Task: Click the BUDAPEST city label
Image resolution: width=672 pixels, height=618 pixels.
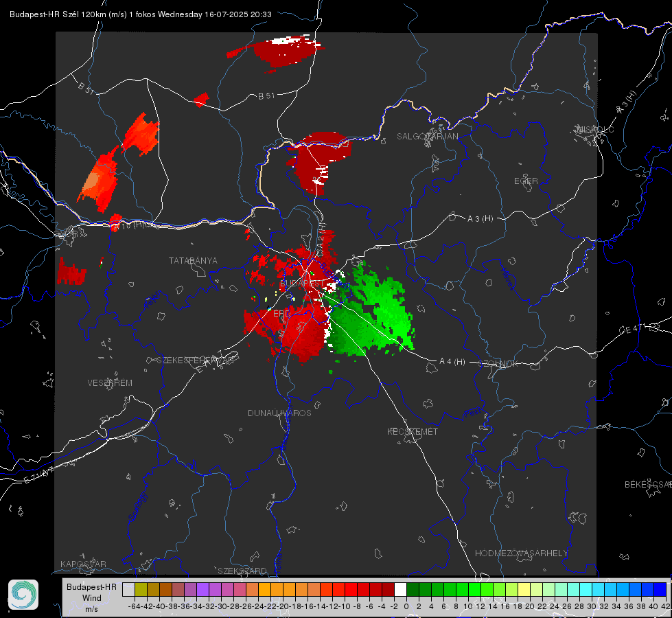Action: 302,284
